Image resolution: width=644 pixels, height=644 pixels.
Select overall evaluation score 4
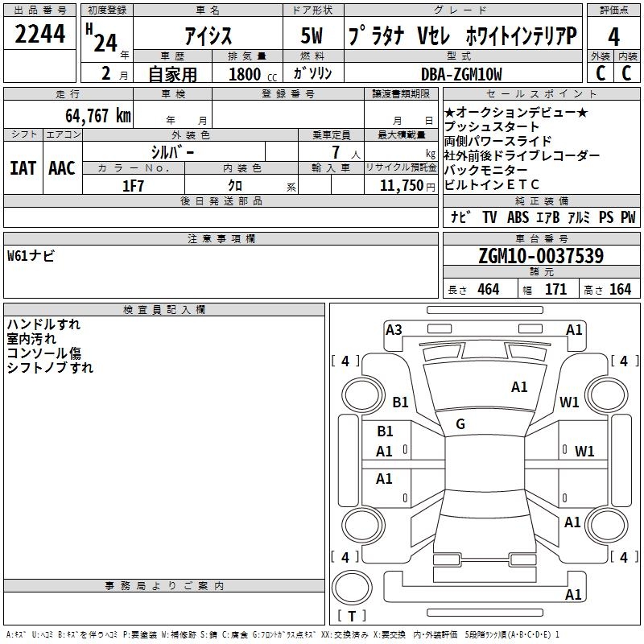[613, 37]
